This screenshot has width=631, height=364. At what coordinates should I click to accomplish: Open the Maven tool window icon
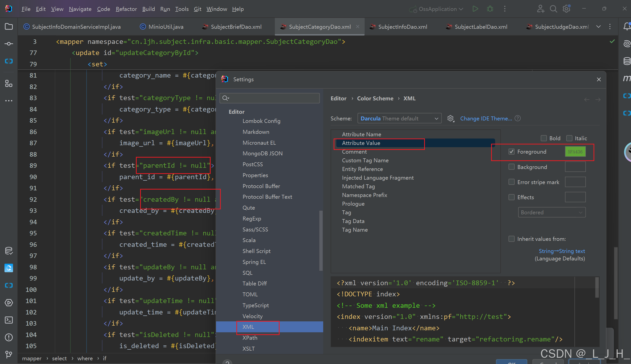pos(627,79)
